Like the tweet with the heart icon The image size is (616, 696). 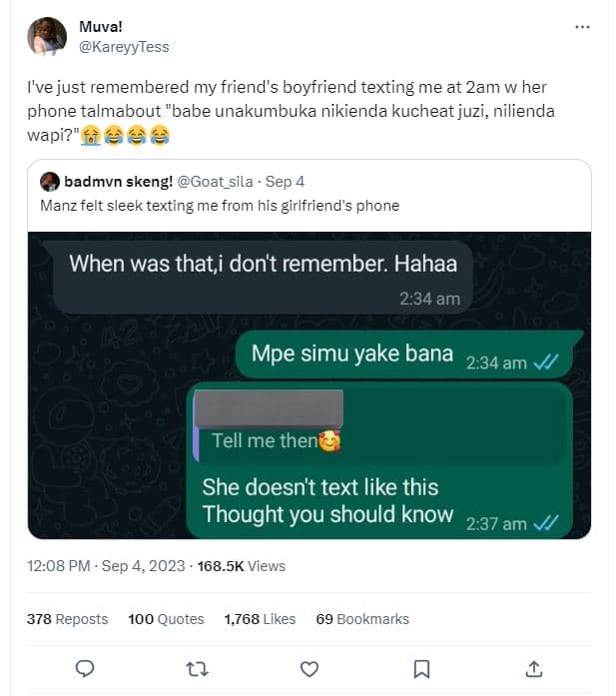click(309, 668)
